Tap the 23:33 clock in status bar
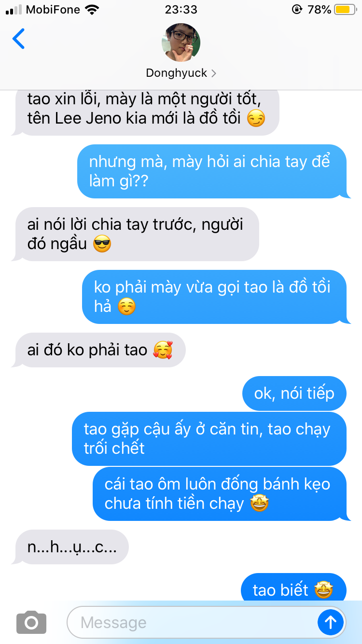 (x=181, y=9)
